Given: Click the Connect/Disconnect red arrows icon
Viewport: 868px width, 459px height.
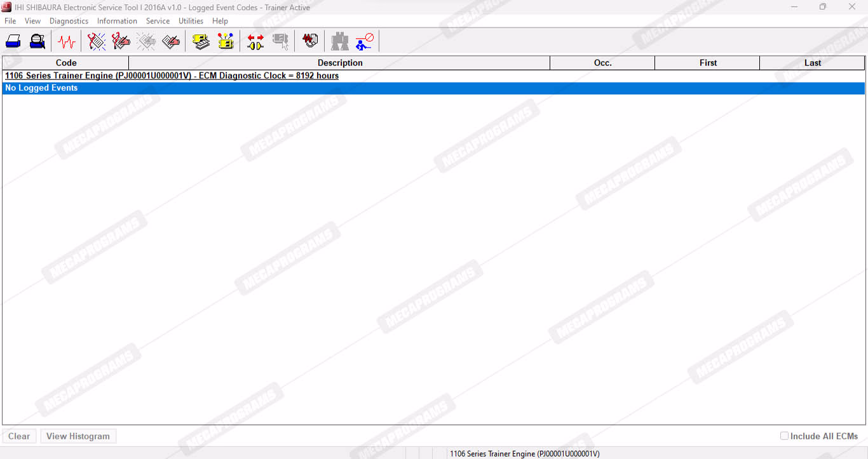Looking at the screenshot, I should 255,42.
